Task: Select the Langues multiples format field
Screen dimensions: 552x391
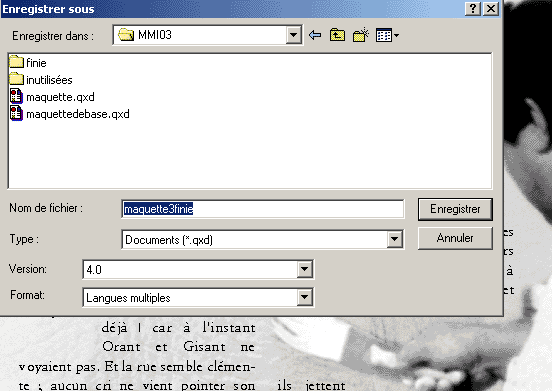Action: coord(190,298)
